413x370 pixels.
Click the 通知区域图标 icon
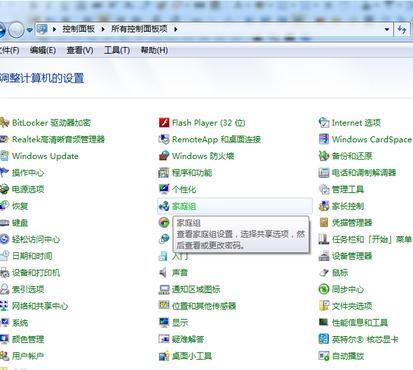point(164,289)
